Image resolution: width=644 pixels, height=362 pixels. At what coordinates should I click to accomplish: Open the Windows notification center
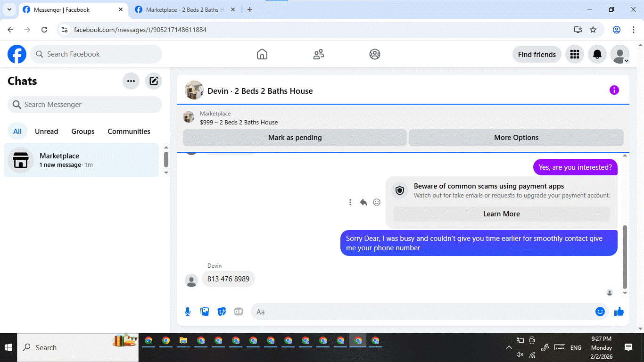click(628, 348)
